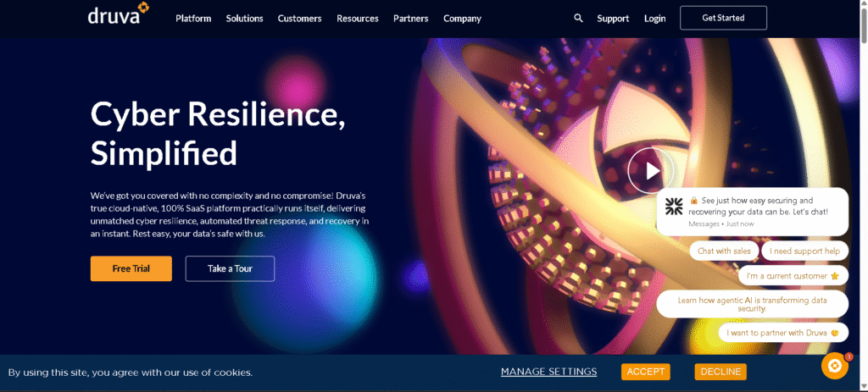Open the Solutions menu
Image resolution: width=868 pixels, height=392 pixels.
244,19
